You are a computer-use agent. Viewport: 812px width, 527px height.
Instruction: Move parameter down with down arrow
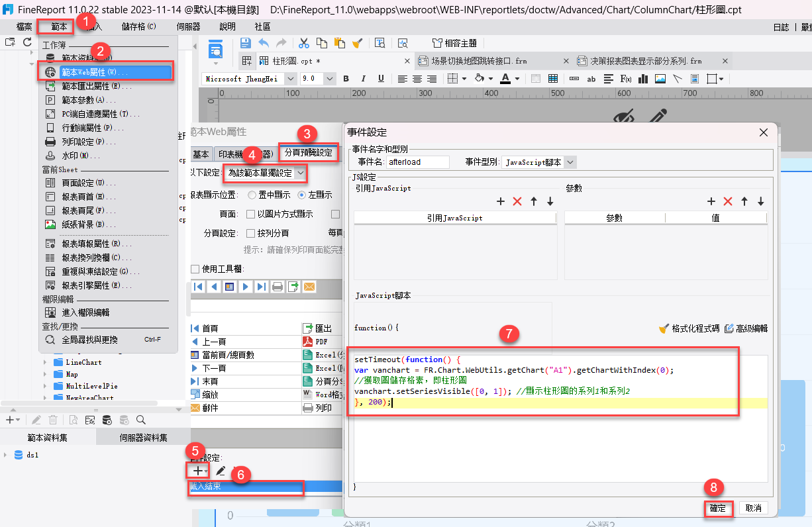(x=761, y=201)
